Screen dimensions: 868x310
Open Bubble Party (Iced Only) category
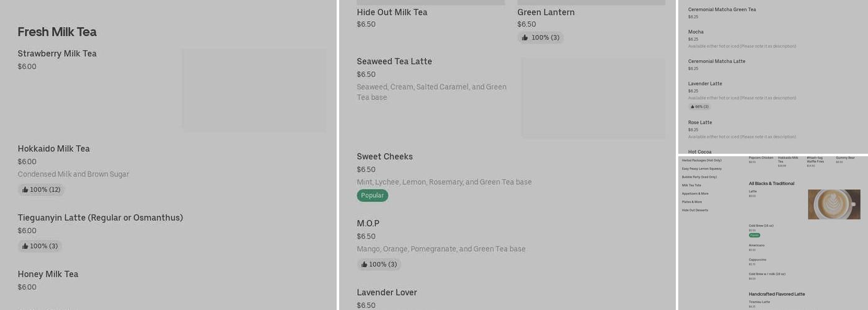pyautogui.click(x=699, y=177)
